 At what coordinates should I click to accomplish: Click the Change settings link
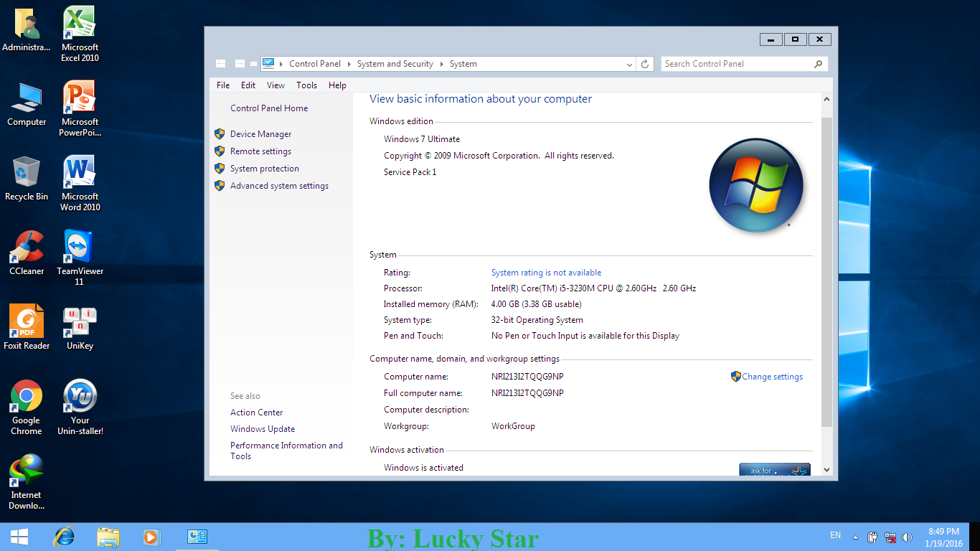coord(772,376)
